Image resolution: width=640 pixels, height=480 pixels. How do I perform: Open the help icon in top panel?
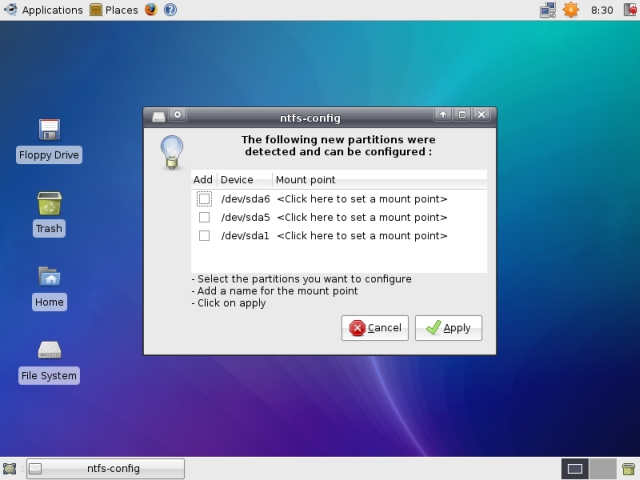coord(170,9)
